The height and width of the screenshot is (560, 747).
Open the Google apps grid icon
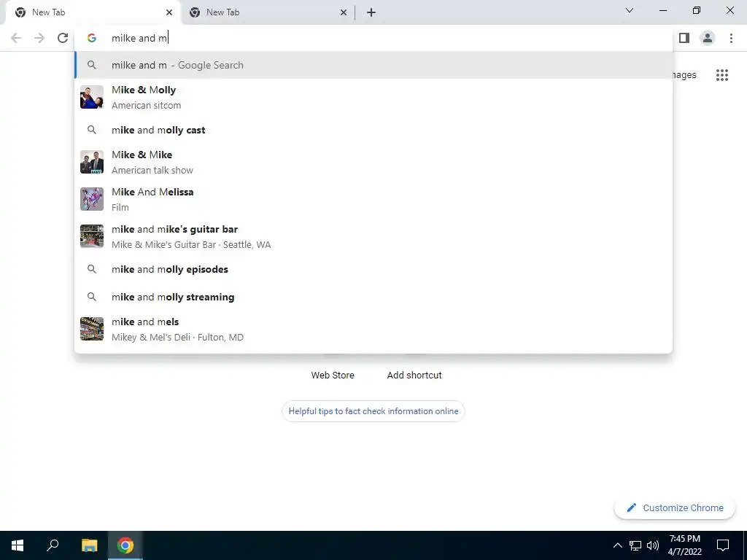(722, 75)
